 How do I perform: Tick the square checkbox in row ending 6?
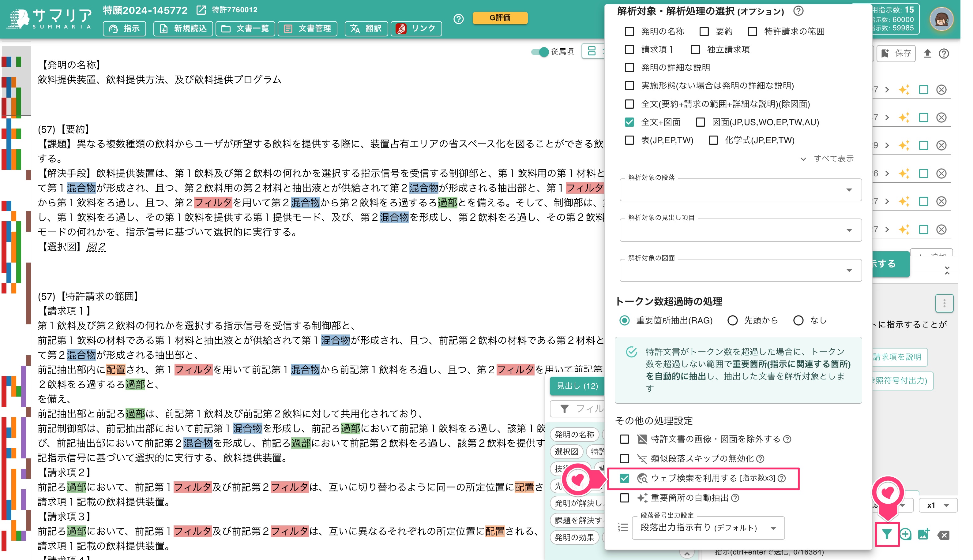pos(923,174)
